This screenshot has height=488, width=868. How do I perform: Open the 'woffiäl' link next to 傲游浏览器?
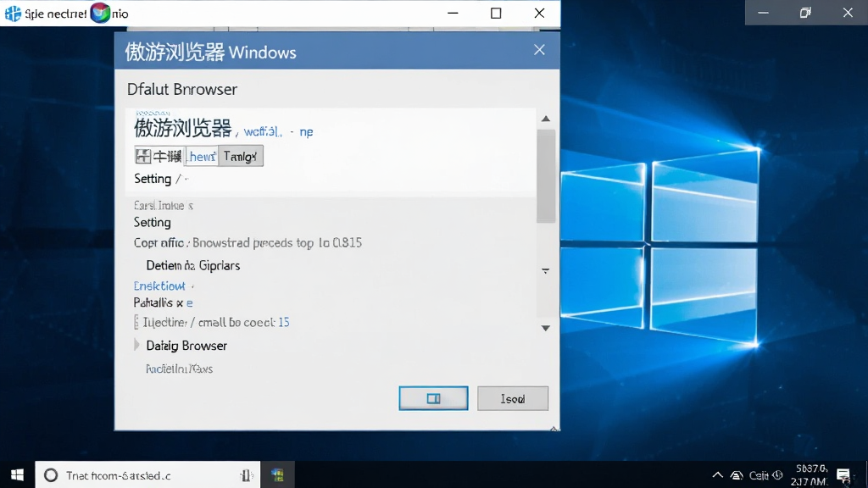coord(262,131)
